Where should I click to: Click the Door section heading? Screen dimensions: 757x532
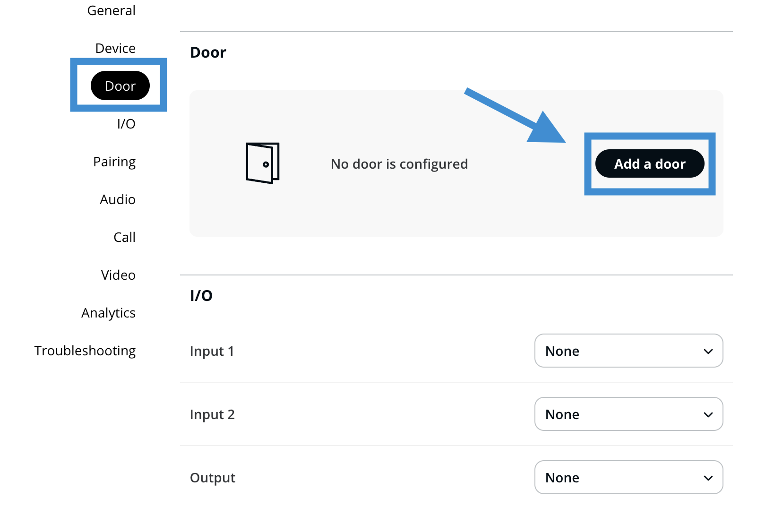208,52
